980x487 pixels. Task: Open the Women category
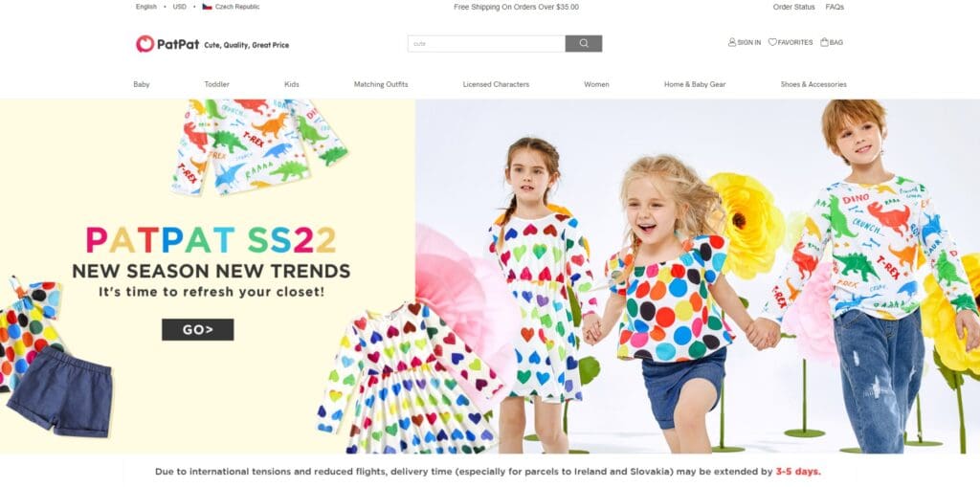pyautogui.click(x=597, y=84)
